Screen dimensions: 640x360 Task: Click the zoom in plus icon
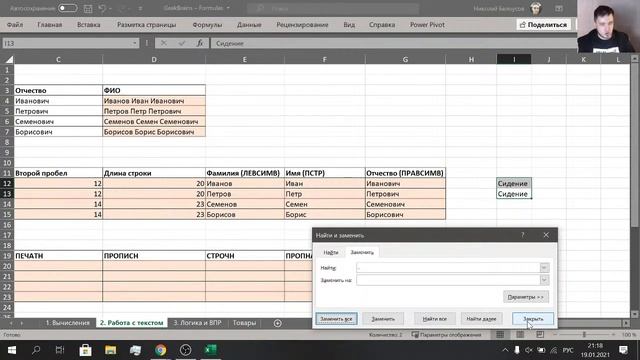point(613,335)
